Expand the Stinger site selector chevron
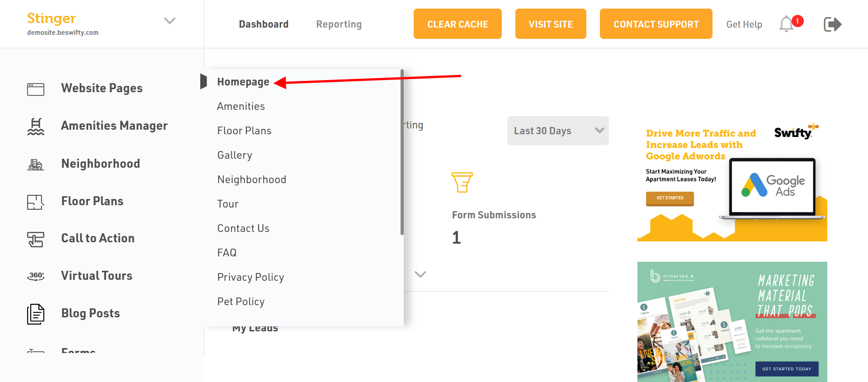 click(170, 21)
